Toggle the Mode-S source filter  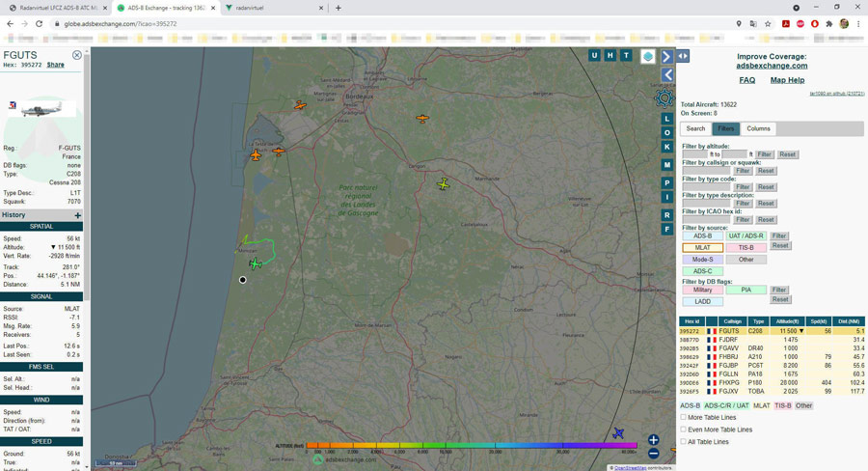pos(702,260)
